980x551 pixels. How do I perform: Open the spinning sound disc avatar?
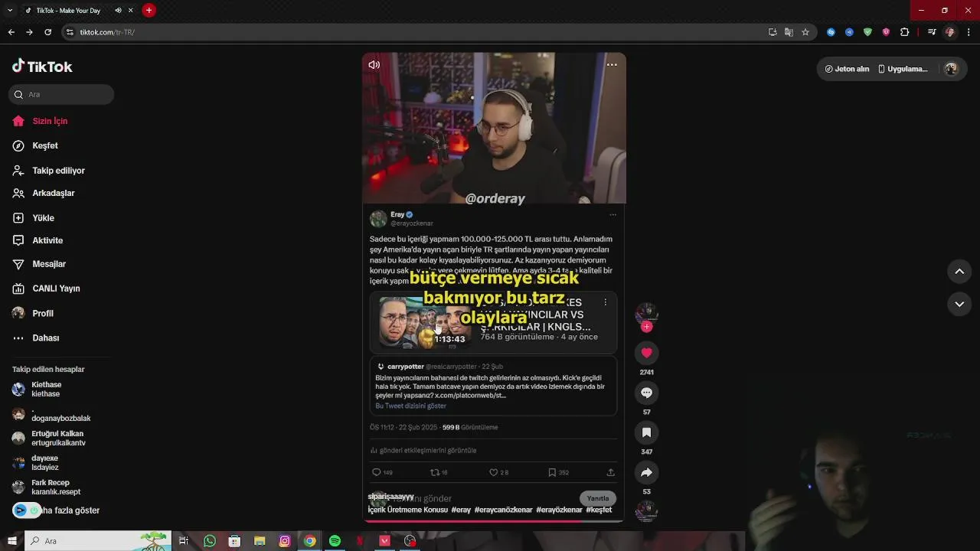pyautogui.click(x=646, y=510)
